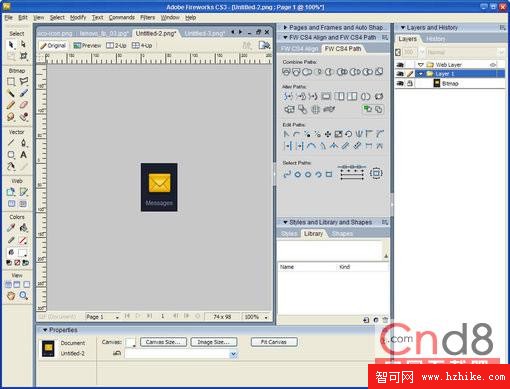Toggle visibility of Layer 1
The width and height of the screenshot is (510, 389).
pos(400,74)
